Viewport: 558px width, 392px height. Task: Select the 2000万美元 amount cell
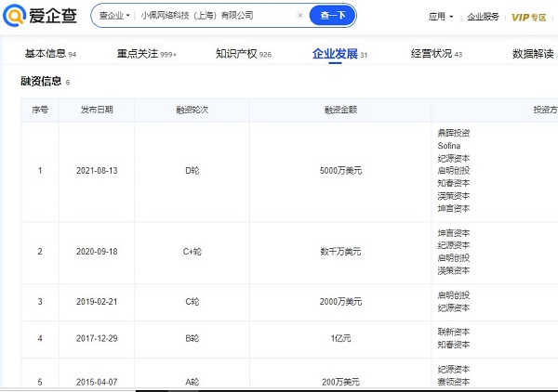[x=340, y=302]
